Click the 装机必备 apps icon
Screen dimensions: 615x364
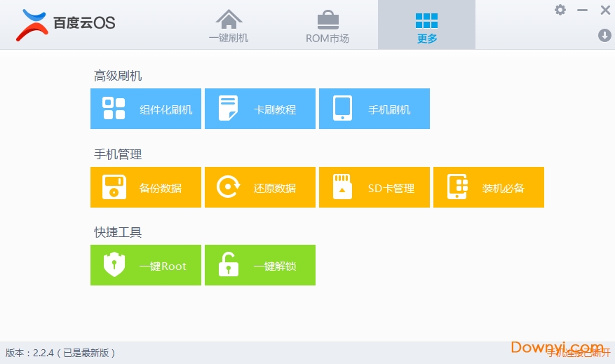click(457, 187)
